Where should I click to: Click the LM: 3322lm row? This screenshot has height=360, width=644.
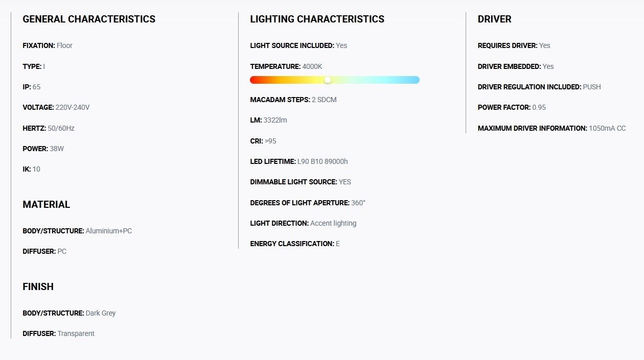(x=269, y=120)
